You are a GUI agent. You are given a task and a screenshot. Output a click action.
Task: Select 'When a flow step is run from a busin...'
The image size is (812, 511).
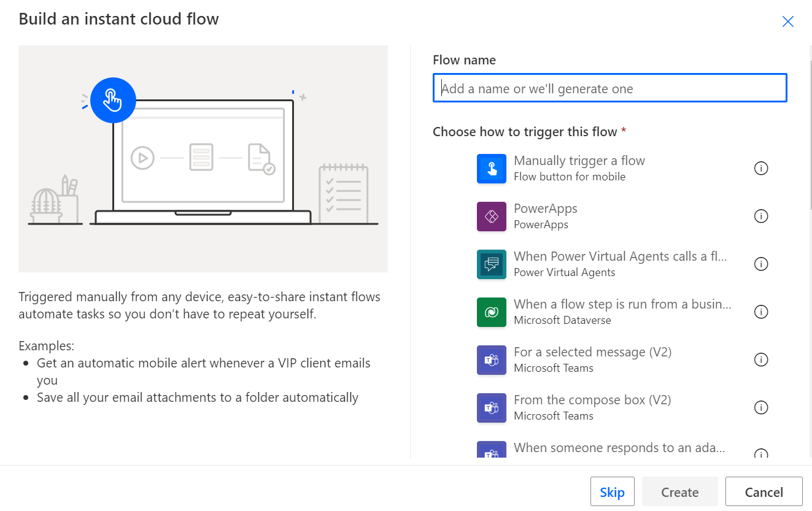[622, 304]
